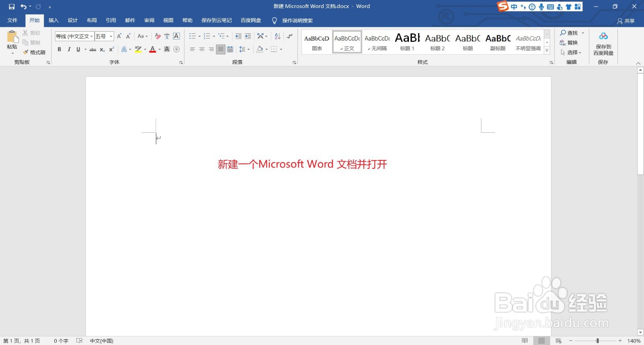
Task: Apply the 副标题 style
Action: click(498, 41)
